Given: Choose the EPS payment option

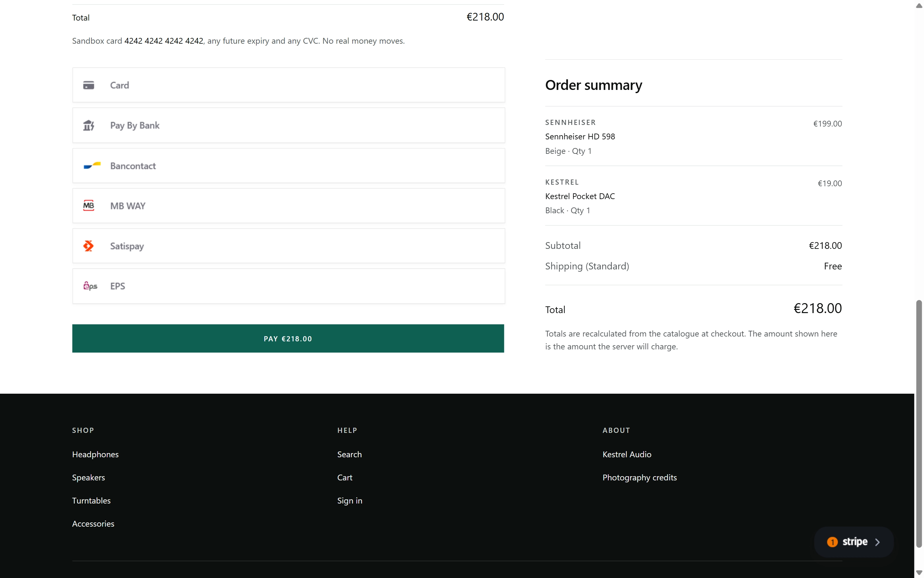Looking at the screenshot, I should [x=289, y=286].
